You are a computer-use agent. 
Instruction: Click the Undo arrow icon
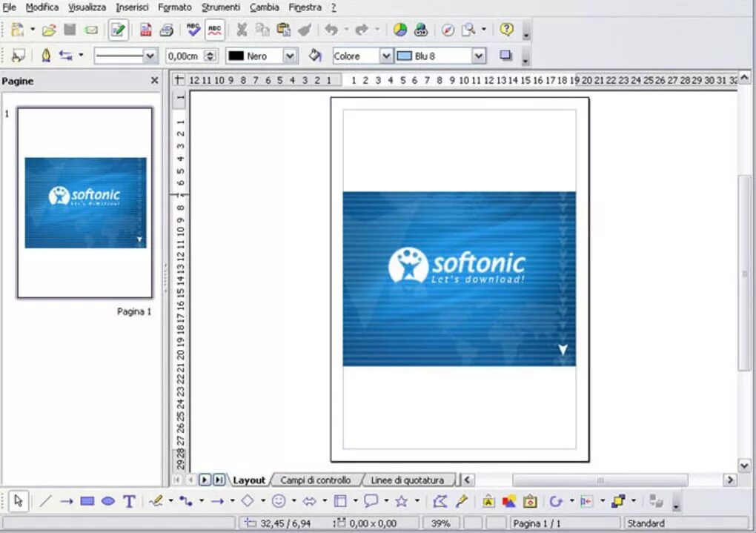click(331, 30)
